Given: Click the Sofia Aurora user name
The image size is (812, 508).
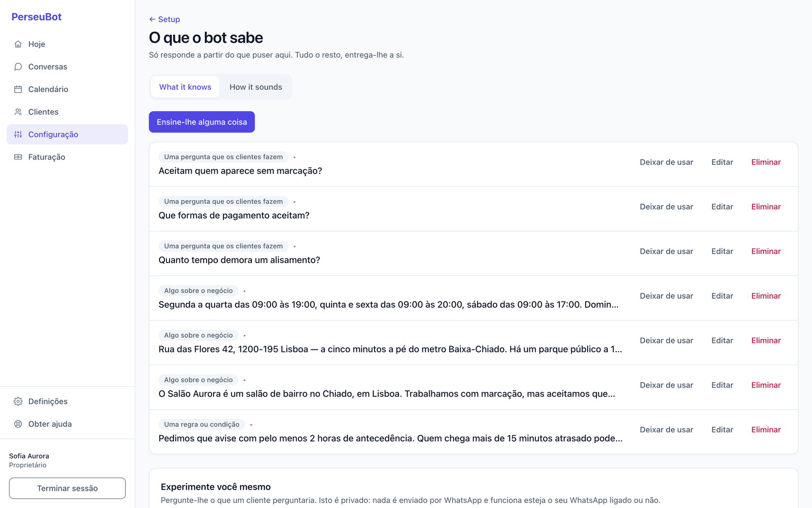Looking at the screenshot, I should pos(29,456).
